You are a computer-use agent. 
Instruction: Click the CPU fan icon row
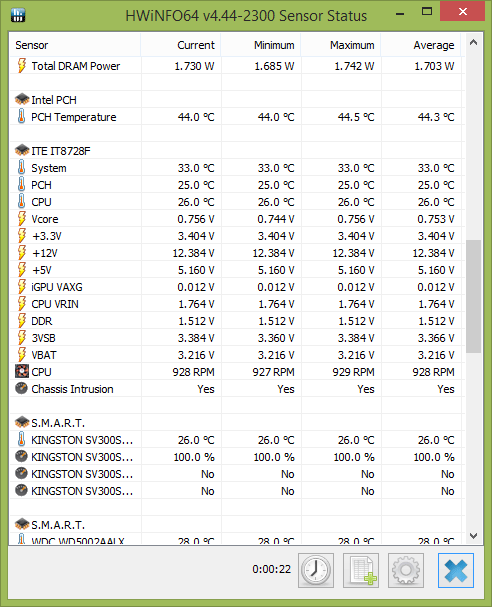[x=235, y=372]
